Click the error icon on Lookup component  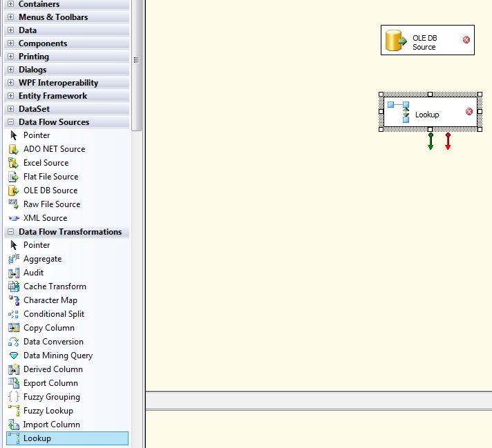point(469,112)
